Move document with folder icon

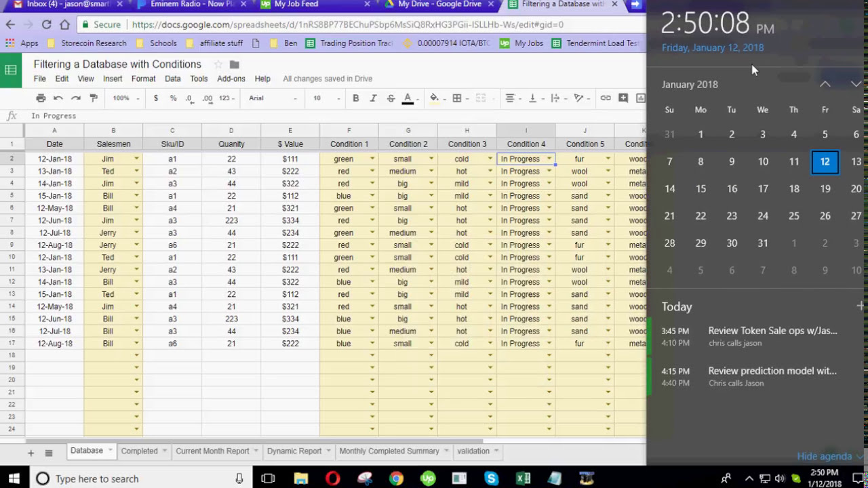(234, 64)
